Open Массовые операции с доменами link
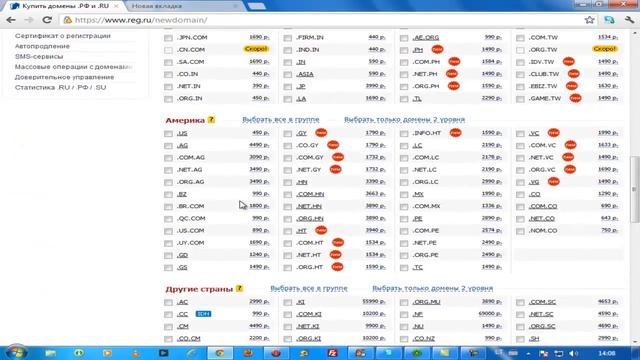This screenshot has height=360, width=640. (73, 67)
